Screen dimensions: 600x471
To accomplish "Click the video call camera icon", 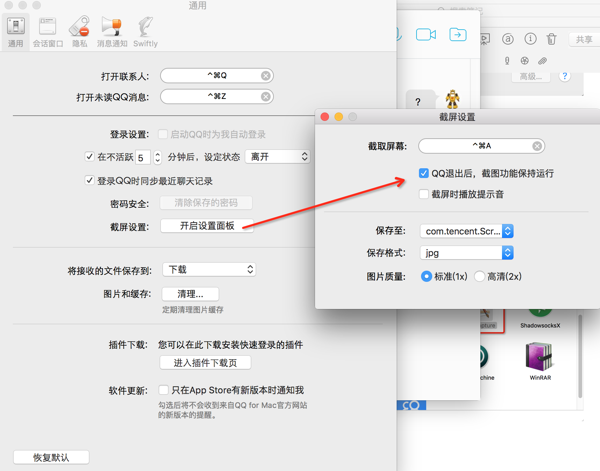I will coord(426,34).
